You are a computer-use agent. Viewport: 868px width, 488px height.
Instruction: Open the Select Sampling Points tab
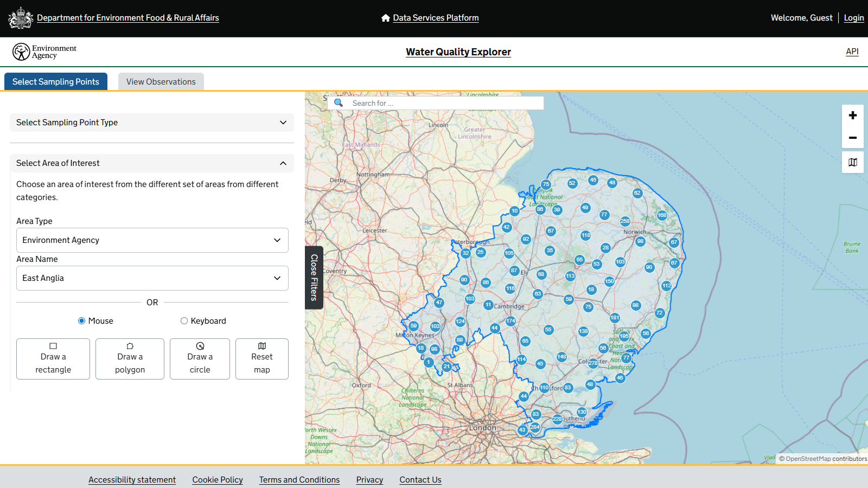point(56,82)
